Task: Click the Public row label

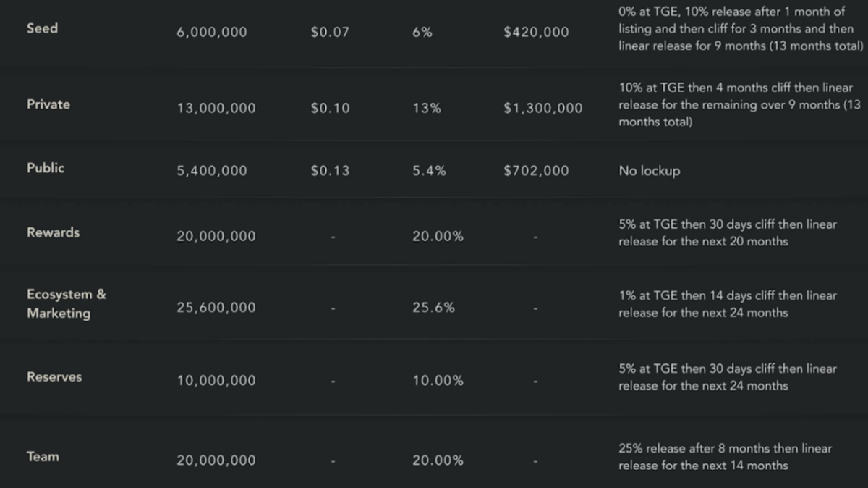Action: (46, 168)
